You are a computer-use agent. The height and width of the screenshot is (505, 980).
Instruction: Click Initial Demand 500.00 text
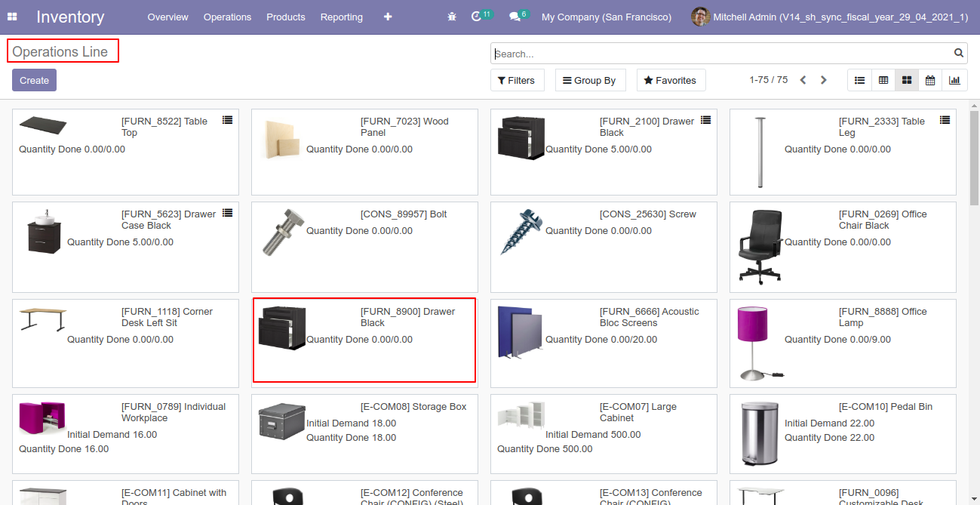click(593, 435)
